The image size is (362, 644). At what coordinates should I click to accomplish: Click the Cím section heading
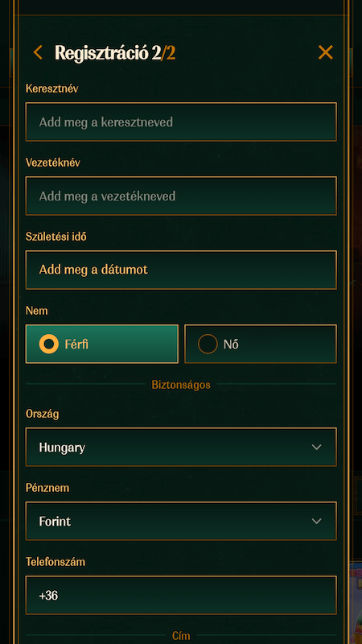[x=181, y=636]
